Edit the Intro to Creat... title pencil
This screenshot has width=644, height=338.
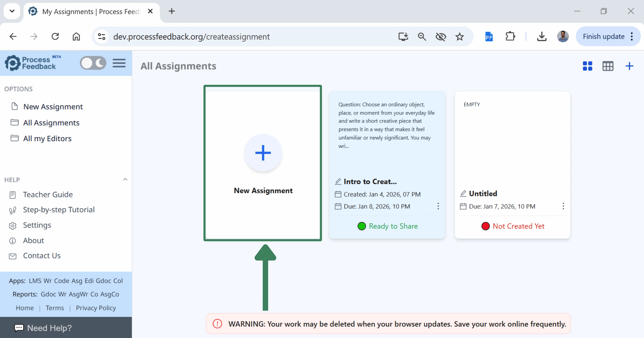(x=338, y=181)
